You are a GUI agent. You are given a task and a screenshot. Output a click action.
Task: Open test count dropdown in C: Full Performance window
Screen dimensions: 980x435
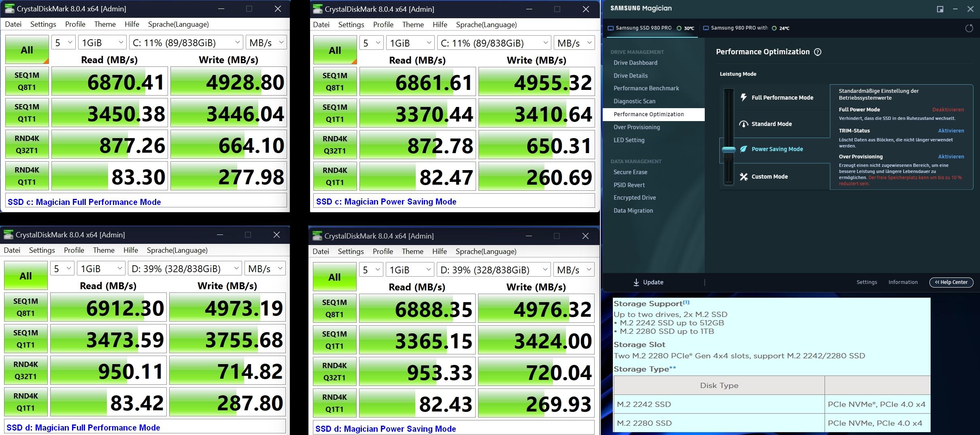pos(64,43)
